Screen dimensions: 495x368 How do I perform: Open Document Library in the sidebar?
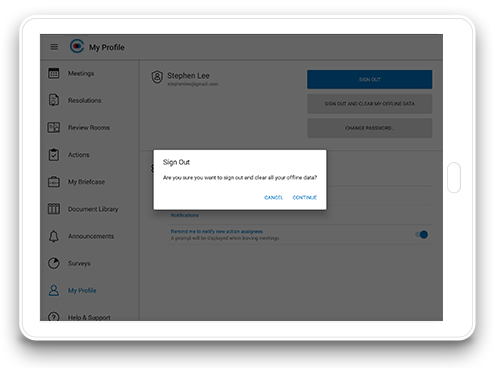point(93,209)
